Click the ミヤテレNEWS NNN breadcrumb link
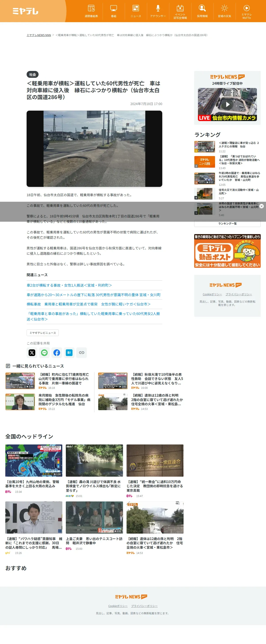Screen dimensions: 266x644 (x=39, y=35)
